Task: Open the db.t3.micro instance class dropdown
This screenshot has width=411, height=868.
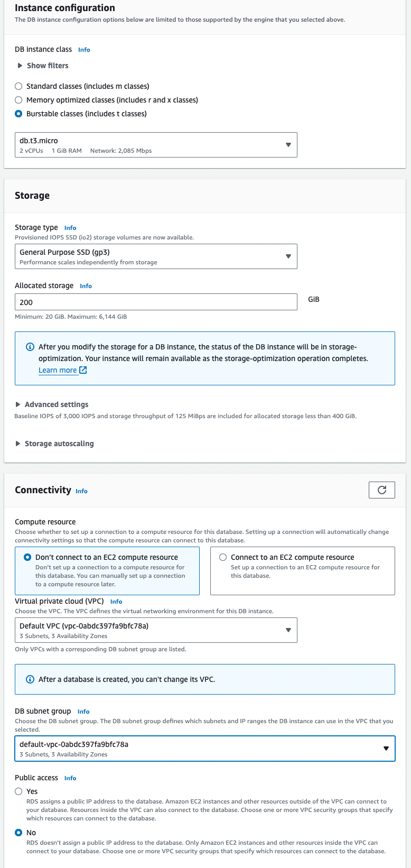Action: [x=156, y=145]
